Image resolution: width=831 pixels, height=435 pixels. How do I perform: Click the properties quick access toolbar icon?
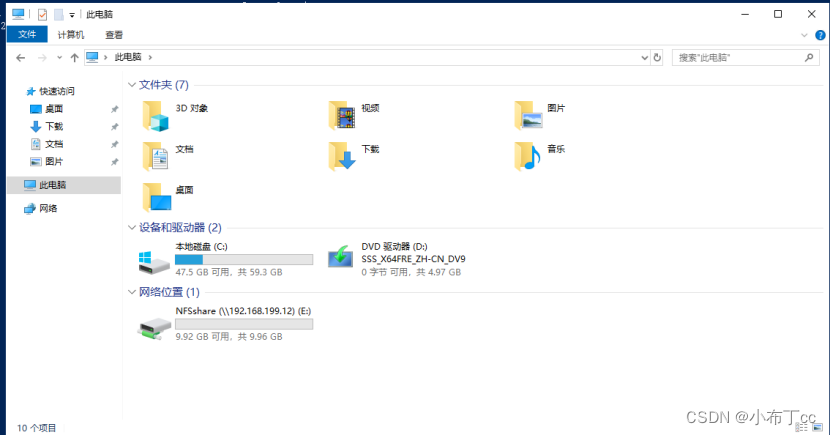pos(42,15)
